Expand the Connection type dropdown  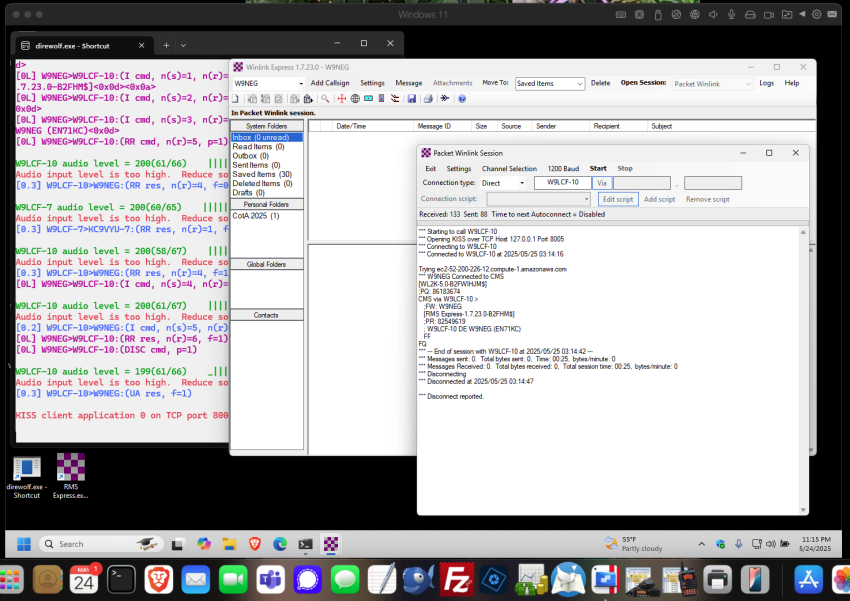pos(522,183)
